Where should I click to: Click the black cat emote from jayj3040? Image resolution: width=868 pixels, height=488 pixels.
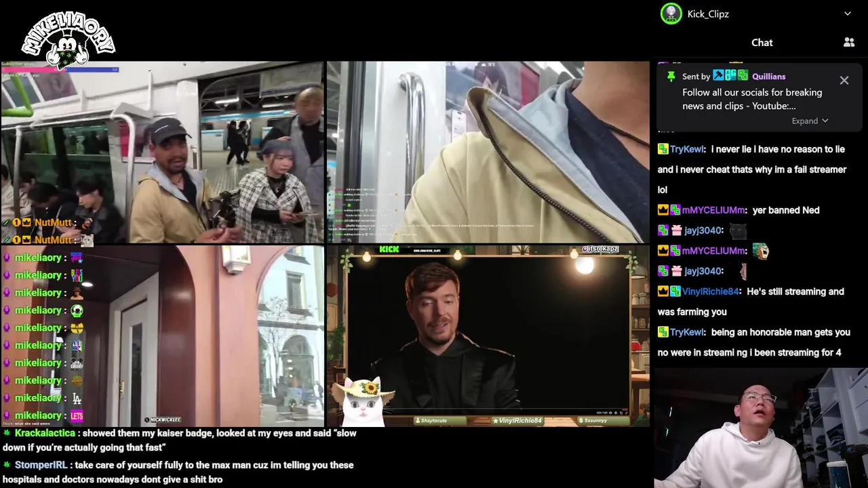tap(738, 231)
